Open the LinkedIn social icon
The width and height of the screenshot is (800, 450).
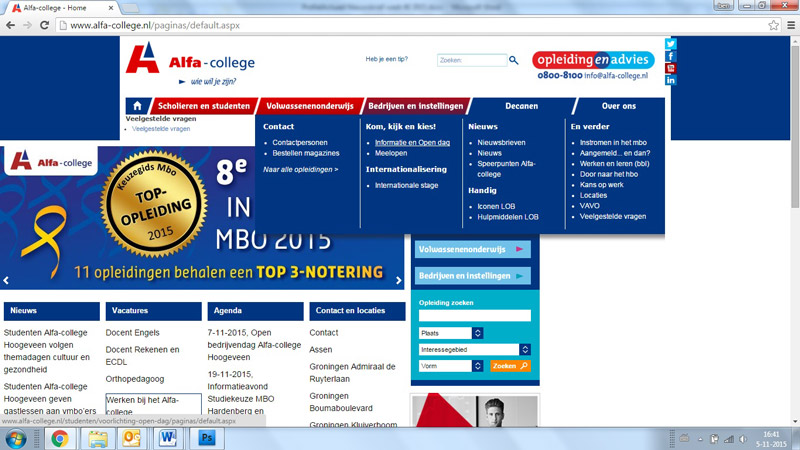[670, 80]
